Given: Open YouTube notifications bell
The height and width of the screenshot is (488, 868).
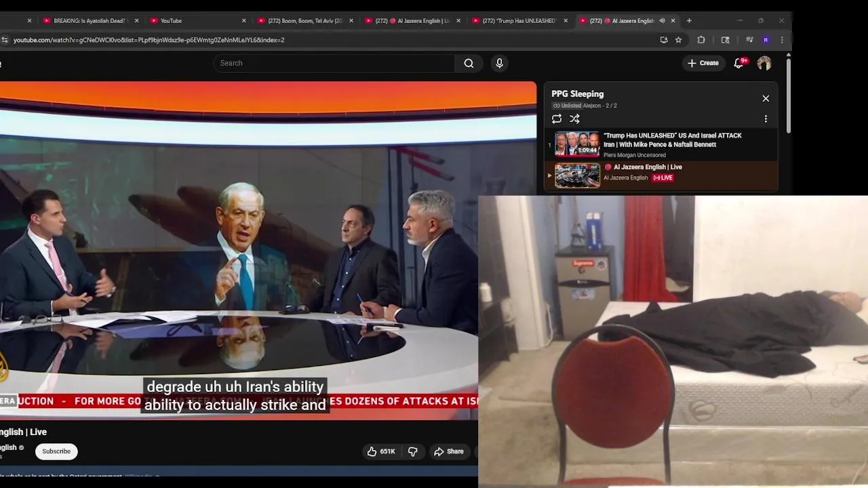Looking at the screenshot, I should 739,63.
